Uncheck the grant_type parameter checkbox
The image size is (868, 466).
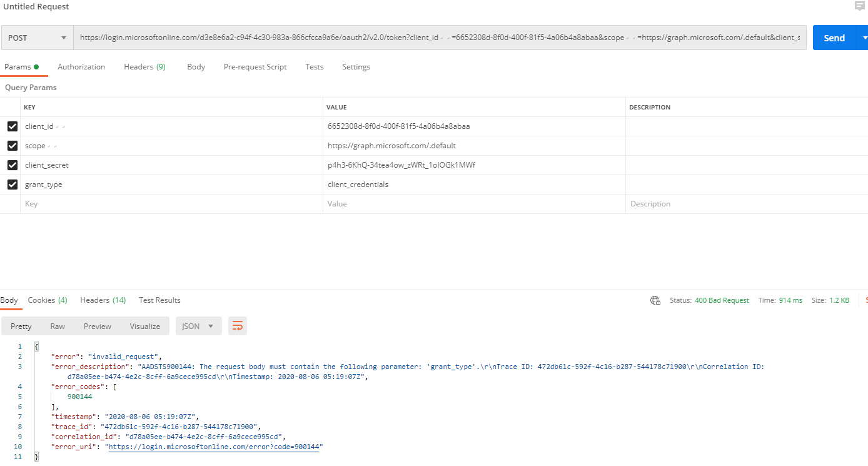tap(12, 185)
